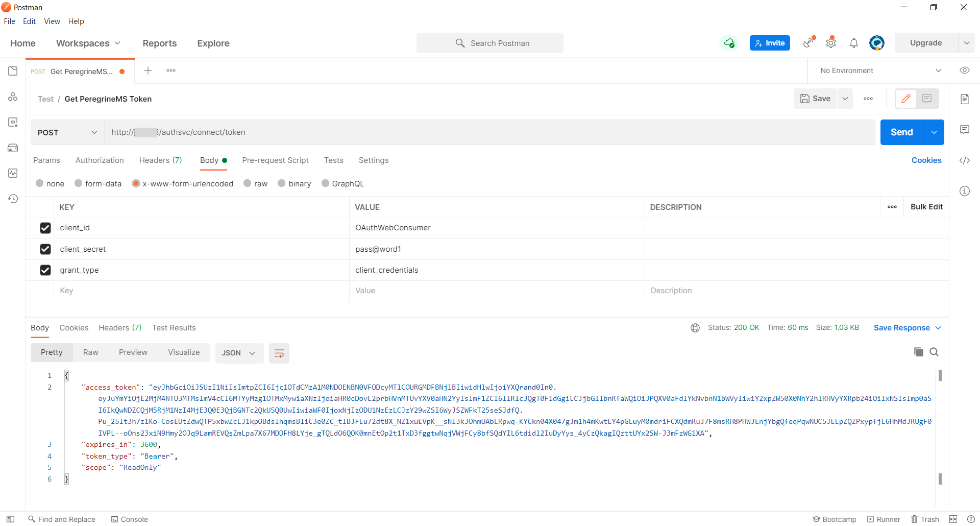Expand the Upgrade dropdown arrow
This screenshot has width=980, height=526.
(967, 43)
